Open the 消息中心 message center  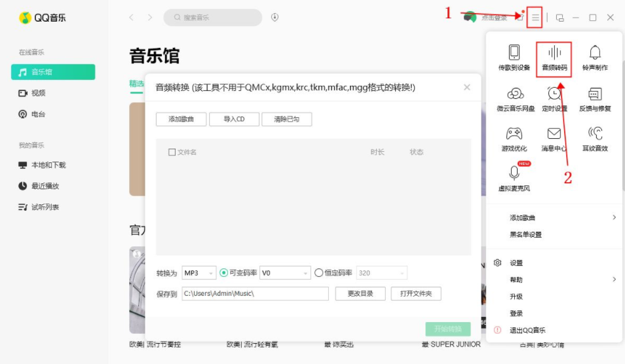(x=554, y=139)
